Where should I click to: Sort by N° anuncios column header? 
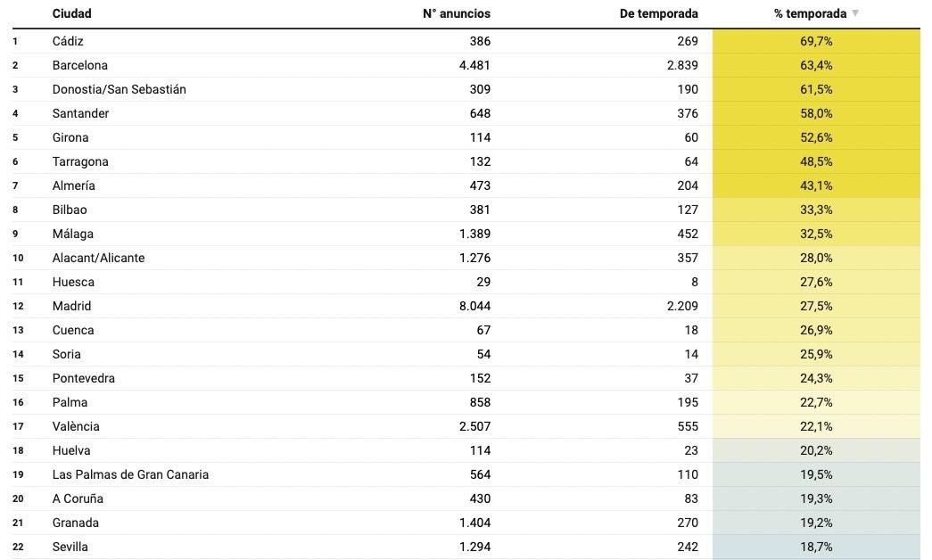(x=456, y=13)
